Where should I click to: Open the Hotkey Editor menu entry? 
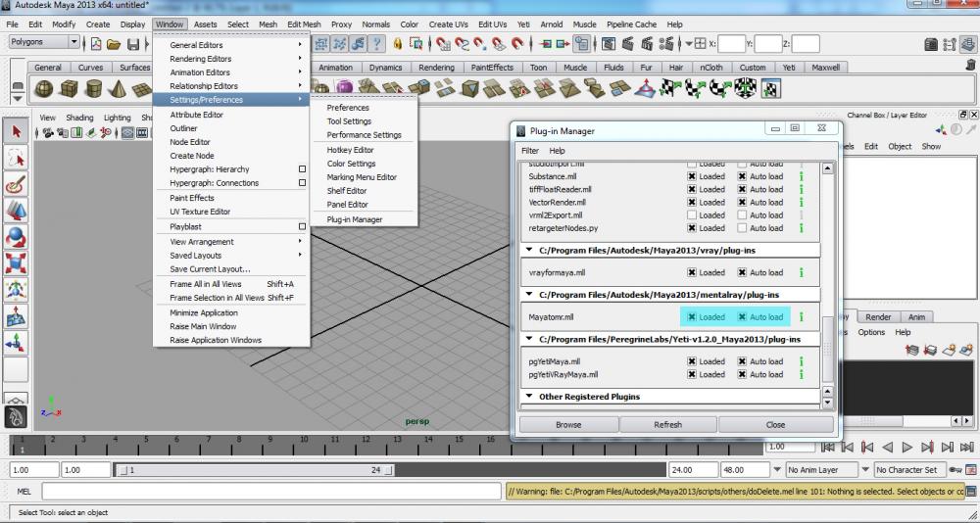point(364,150)
